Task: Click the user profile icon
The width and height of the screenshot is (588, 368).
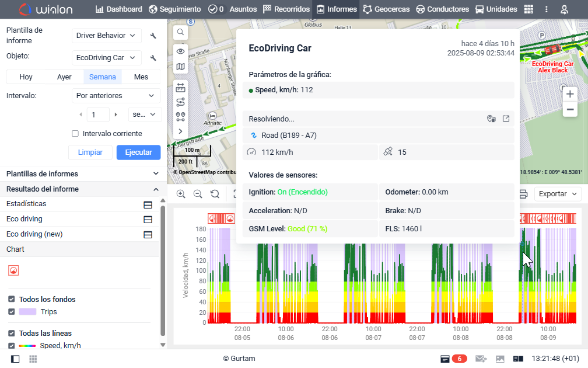Action: [x=564, y=9]
